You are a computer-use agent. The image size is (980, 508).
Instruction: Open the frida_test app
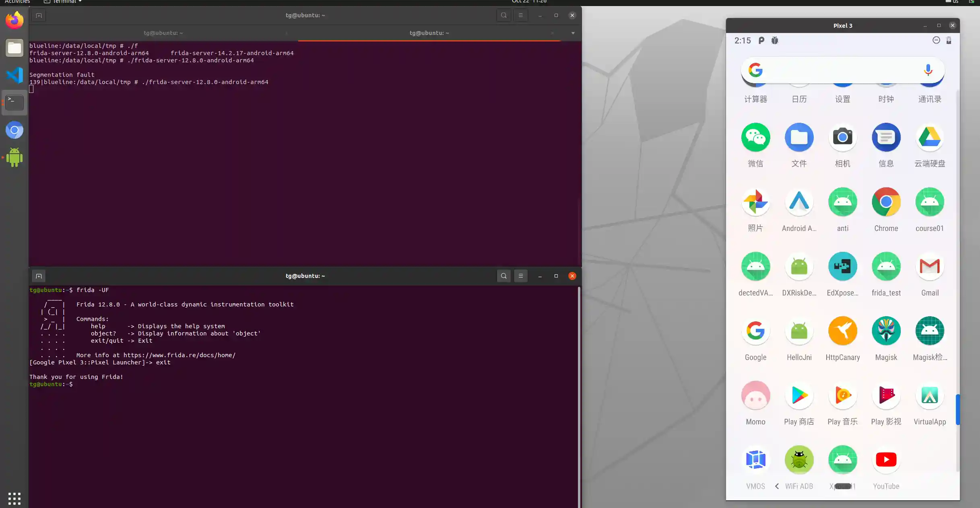pos(886,267)
